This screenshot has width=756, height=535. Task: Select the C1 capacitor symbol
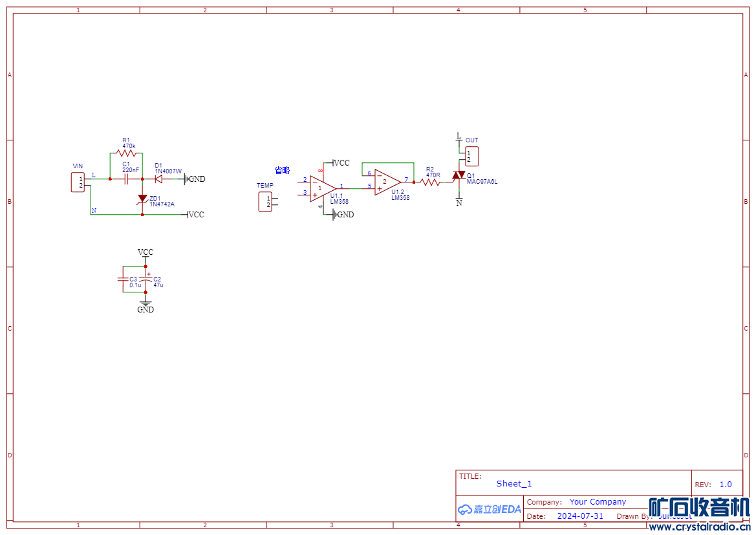pos(126,179)
